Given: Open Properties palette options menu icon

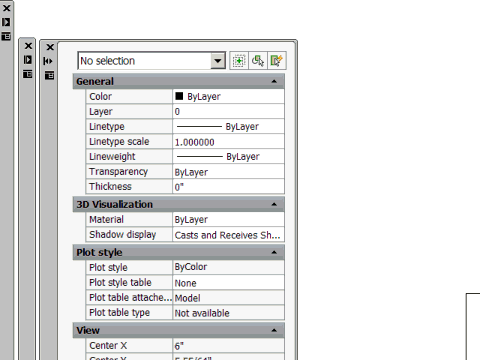Looking at the screenshot, I should [49, 75].
